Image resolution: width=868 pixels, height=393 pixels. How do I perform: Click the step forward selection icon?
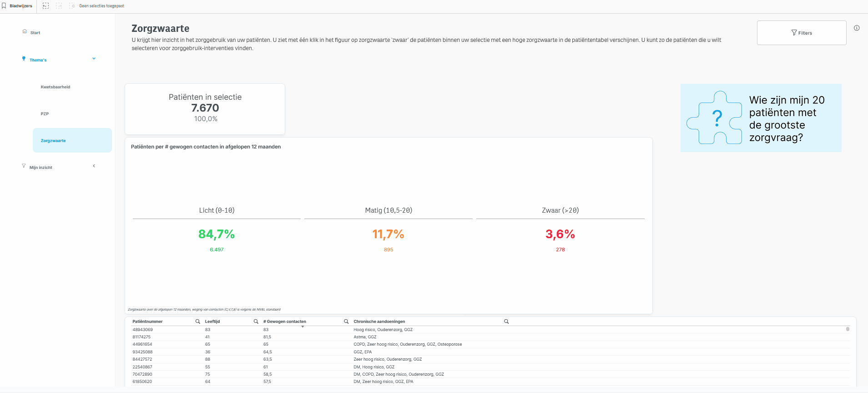59,6
